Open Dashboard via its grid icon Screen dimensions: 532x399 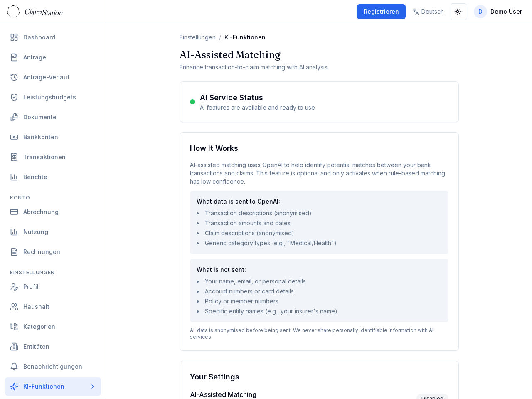tap(14, 37)
